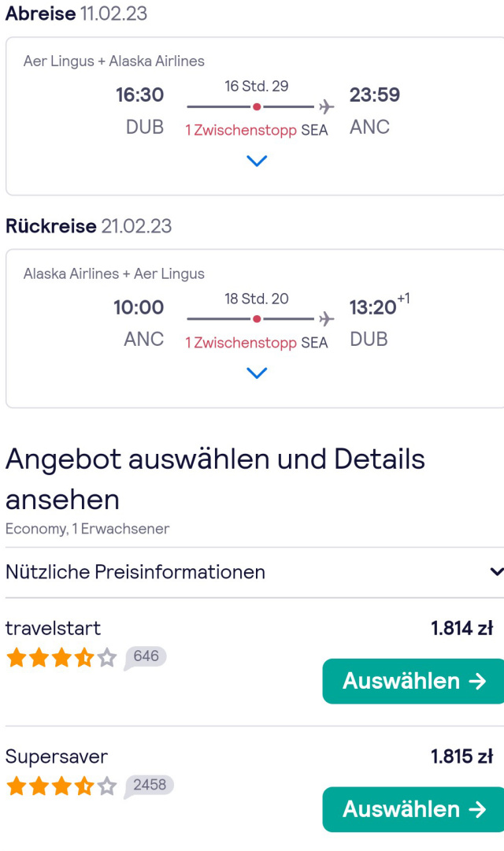
Task: Click the airplane icon on outbound flight
Action: pos(326,106)
